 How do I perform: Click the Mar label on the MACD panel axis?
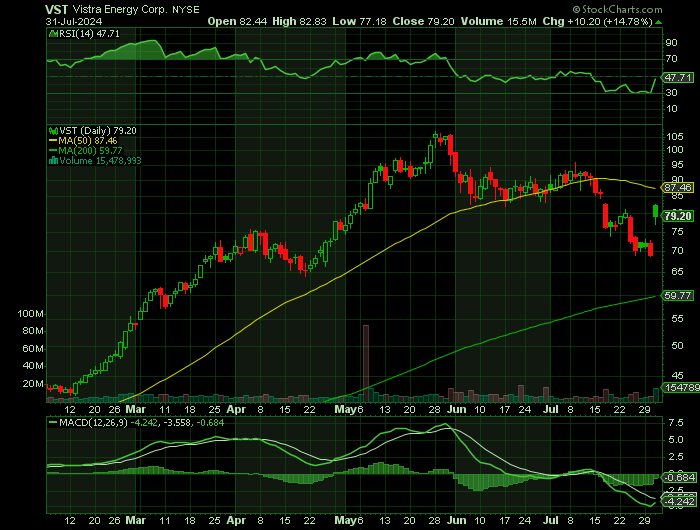[x=135, y=520]
